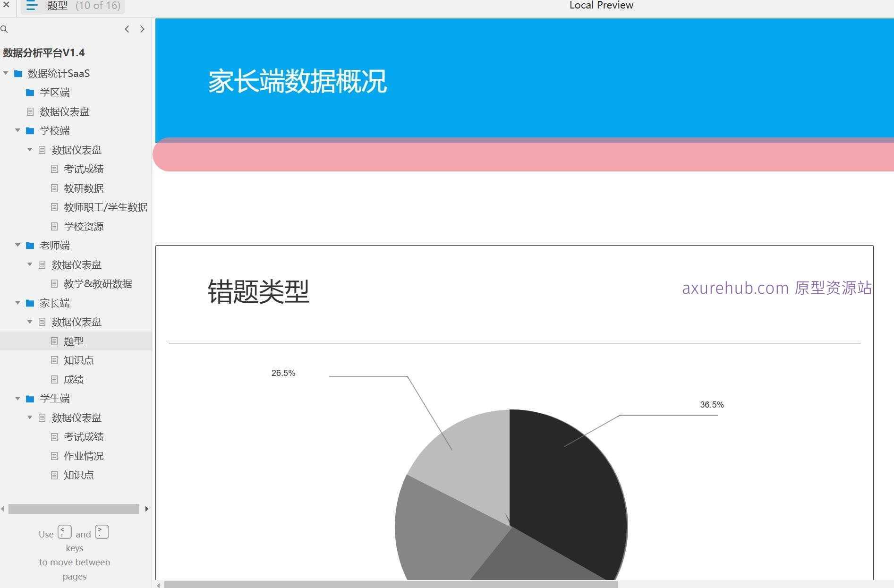Select the 教学&教研数据 page
Screen dimensions: 894x588
pos(98,283)
